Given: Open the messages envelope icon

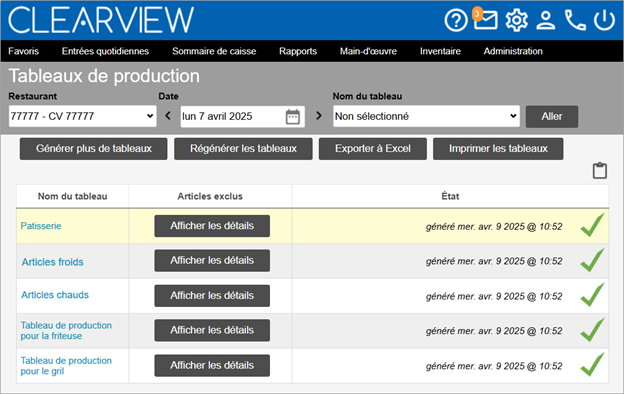Looking at the screenshot, I should coord(485,20).
